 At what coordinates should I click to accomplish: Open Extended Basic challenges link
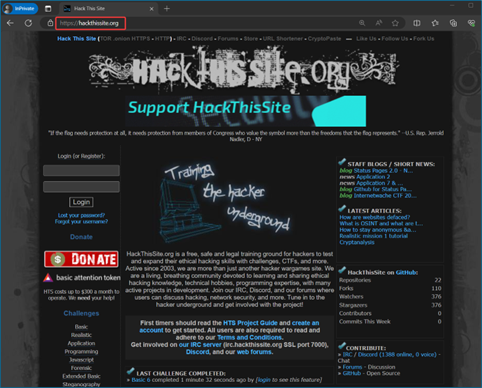tap(81, 376)
